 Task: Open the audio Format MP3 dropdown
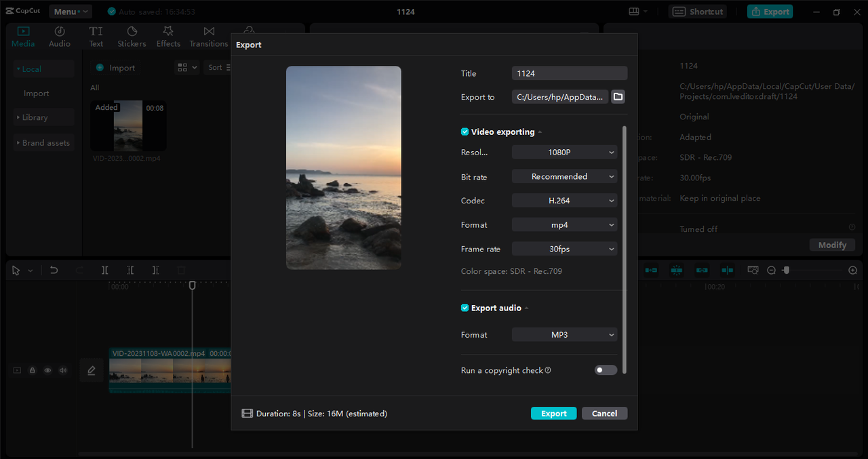[x=565, y=335]
